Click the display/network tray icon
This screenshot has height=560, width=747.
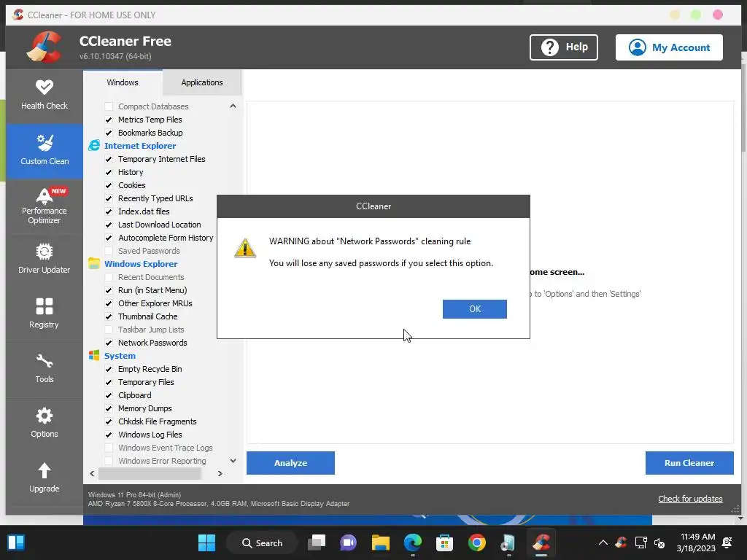point(640,542)
